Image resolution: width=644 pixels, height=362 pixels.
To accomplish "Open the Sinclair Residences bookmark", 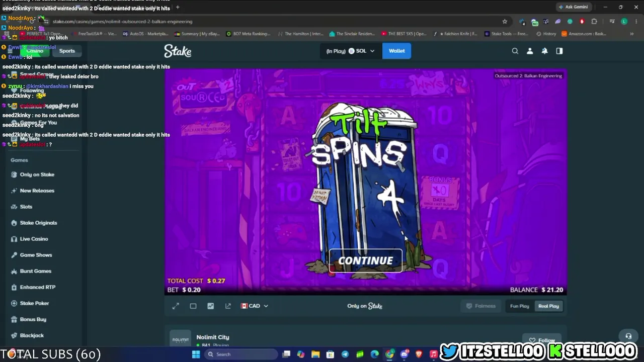I will (x=352, y=34).
